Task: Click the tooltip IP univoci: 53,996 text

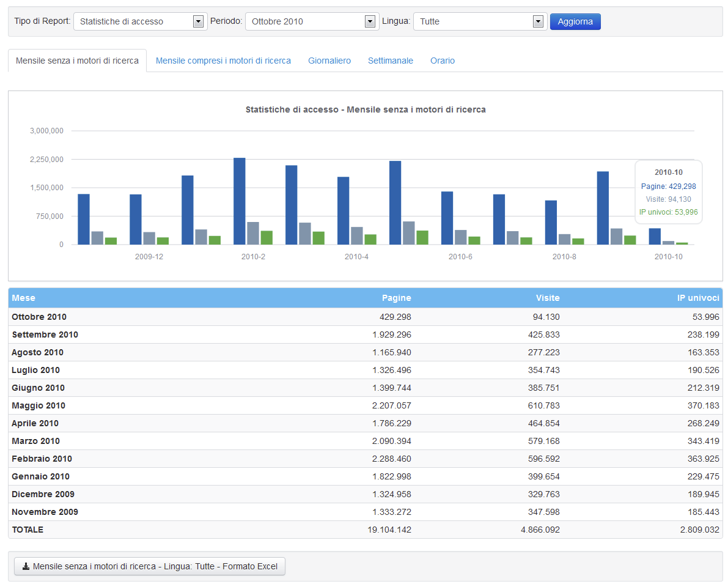Action: pos(669,212)
